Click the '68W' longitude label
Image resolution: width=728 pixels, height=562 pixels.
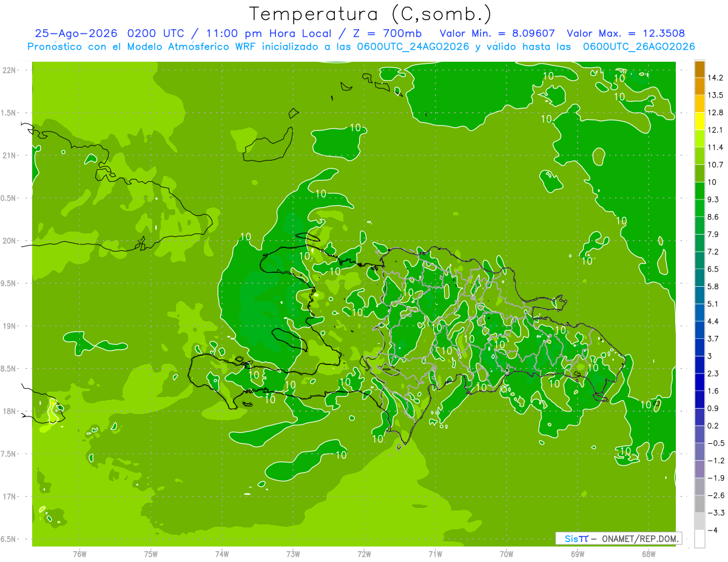pyautogui.click(x=649, y=554)
